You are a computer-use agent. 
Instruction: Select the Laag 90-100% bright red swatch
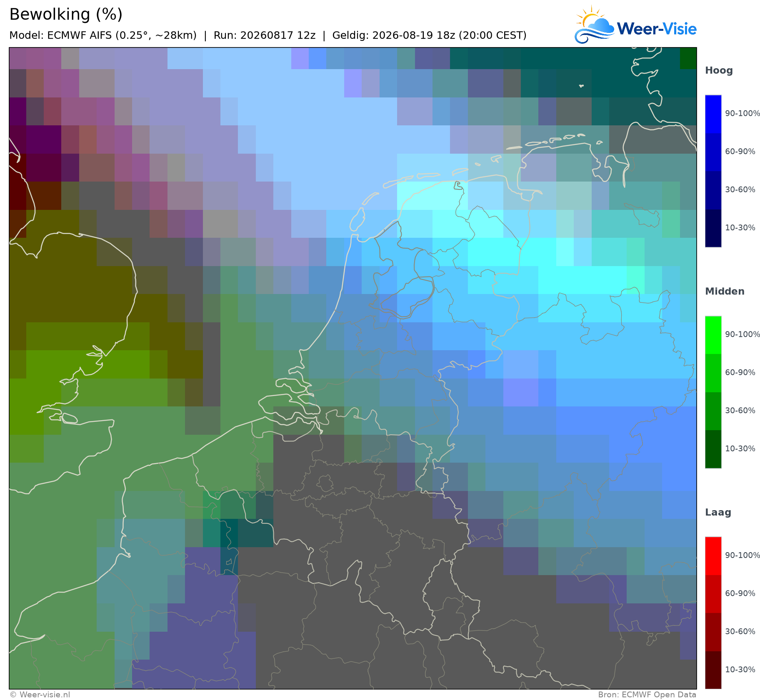tap(713, 556)
